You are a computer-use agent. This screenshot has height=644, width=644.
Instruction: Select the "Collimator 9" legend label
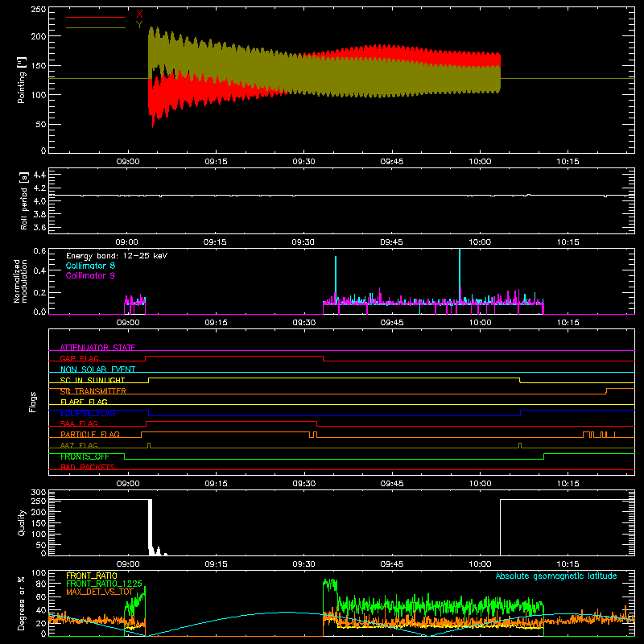90,275
